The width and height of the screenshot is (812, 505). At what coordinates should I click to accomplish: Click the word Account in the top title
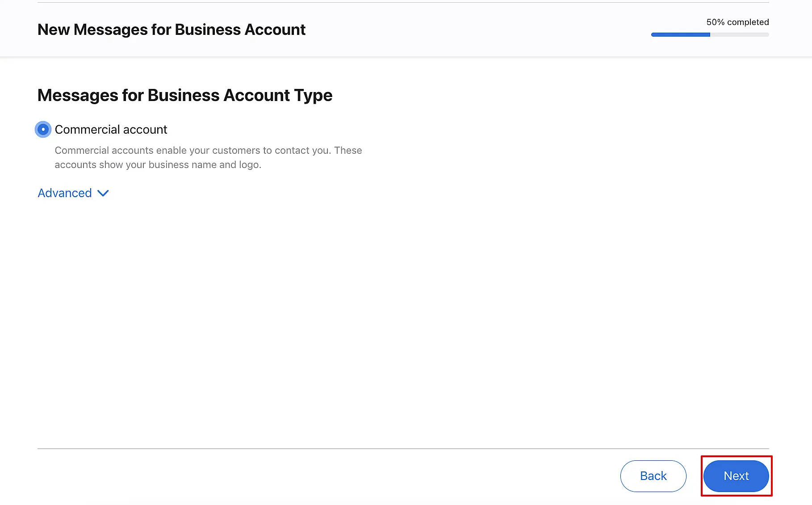275,29
